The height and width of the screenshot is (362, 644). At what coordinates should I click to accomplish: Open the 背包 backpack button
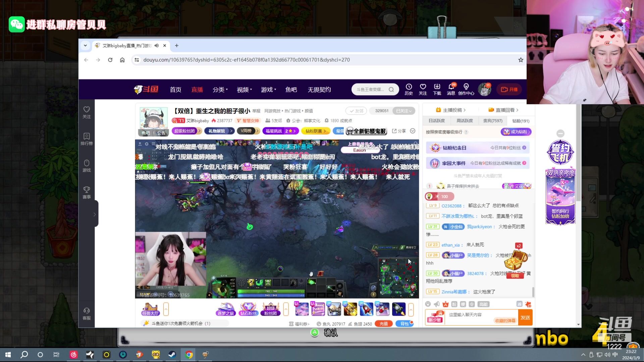click(x=405, y=324)
